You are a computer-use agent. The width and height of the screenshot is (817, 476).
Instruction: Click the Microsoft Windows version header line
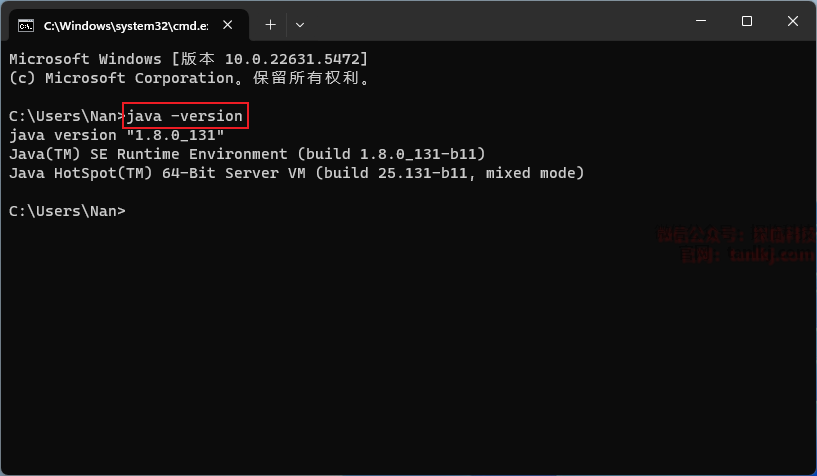point(188,59)
